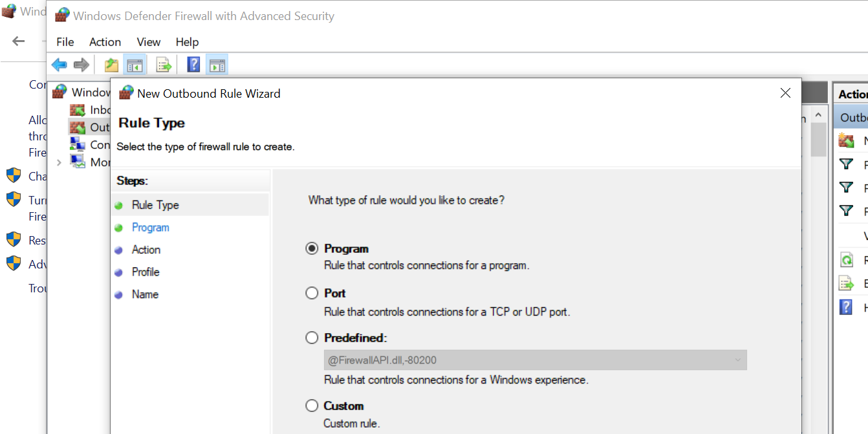Go to the Program step in wizard
Screen dimensions: 868x434
(150, 228)
